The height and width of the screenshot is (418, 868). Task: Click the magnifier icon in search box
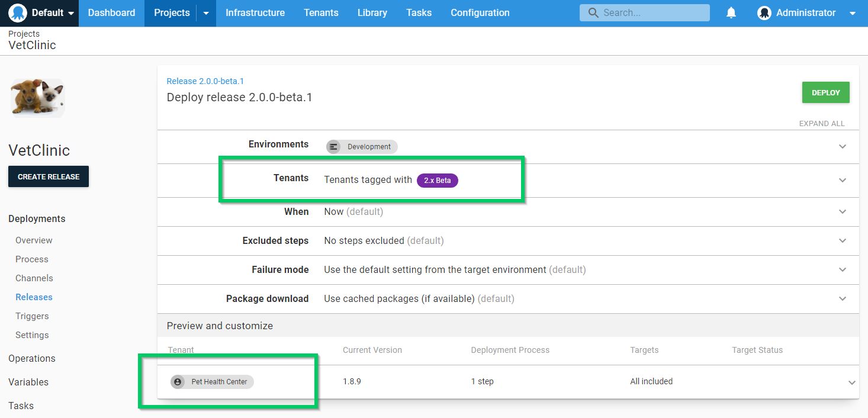point(592,13)
